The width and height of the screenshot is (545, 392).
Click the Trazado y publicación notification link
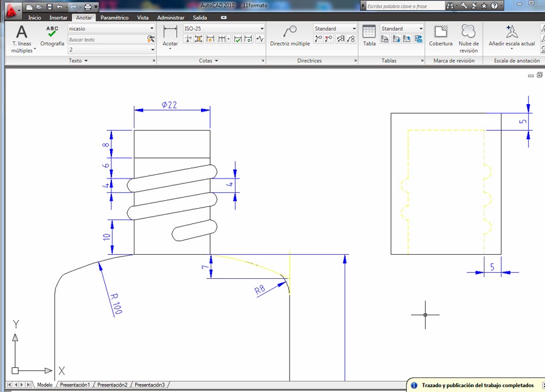[478, 385]
